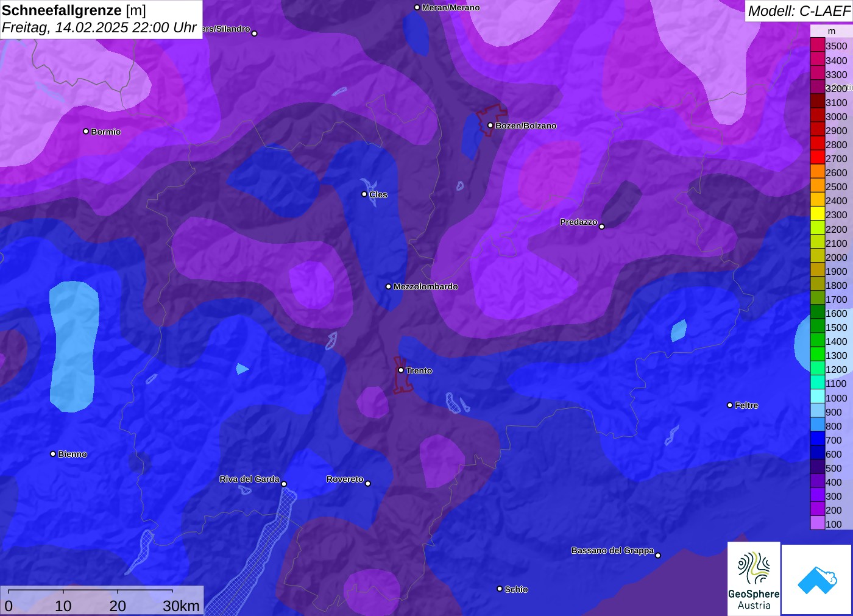This screenshot has height=616, width=853.
Task: Click the Meran/Merano marker dot
Action: [417, 7]
